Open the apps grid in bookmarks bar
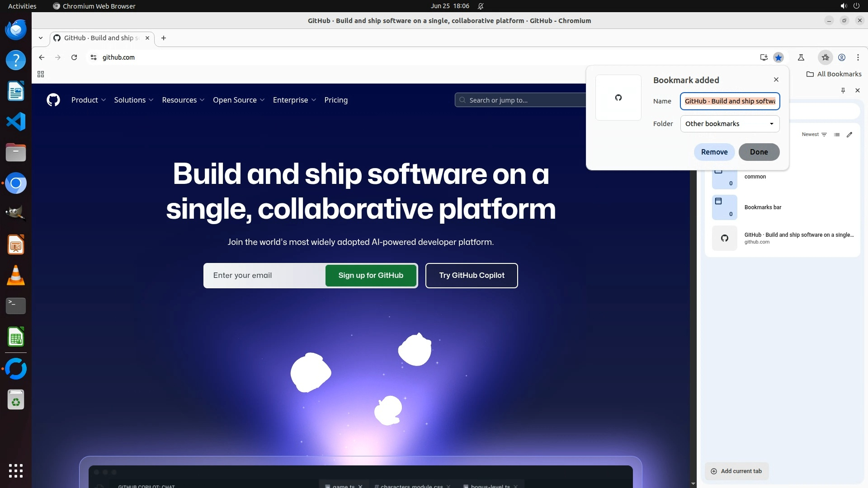The height and width of the screenshot is (488, 868). click(41, 74)
